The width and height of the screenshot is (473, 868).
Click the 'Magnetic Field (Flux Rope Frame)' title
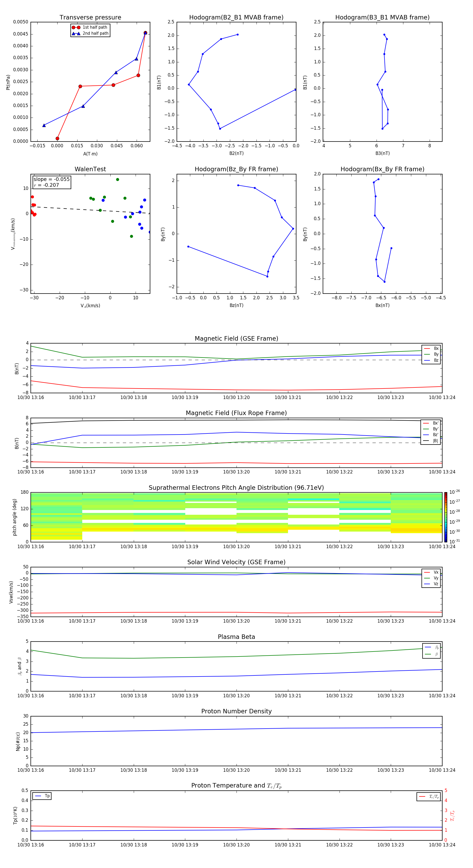tap(236, 413)
